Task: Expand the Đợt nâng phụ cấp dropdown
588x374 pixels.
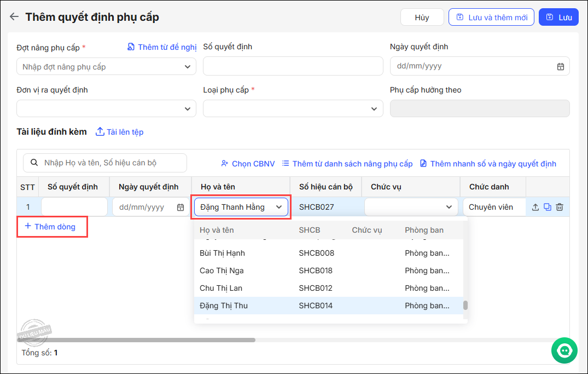Action: (187, 67)
